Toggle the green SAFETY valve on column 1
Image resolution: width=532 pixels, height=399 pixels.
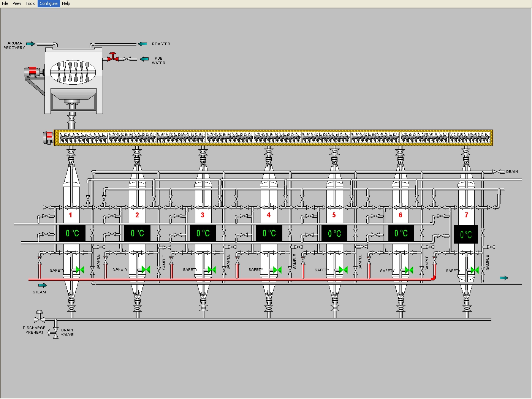(x=79, y=270)
